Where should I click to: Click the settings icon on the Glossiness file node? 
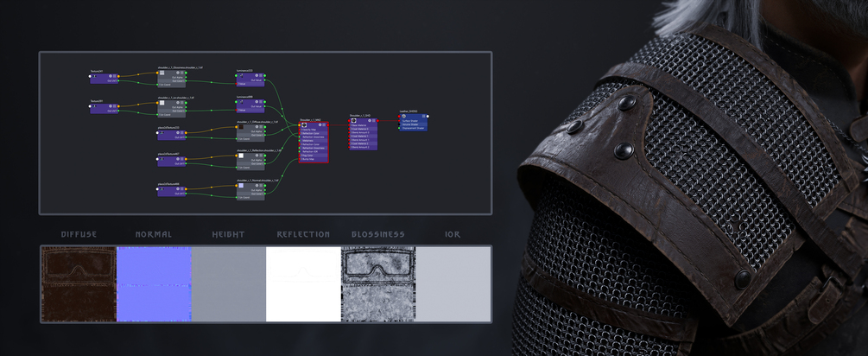pos(178,73)
